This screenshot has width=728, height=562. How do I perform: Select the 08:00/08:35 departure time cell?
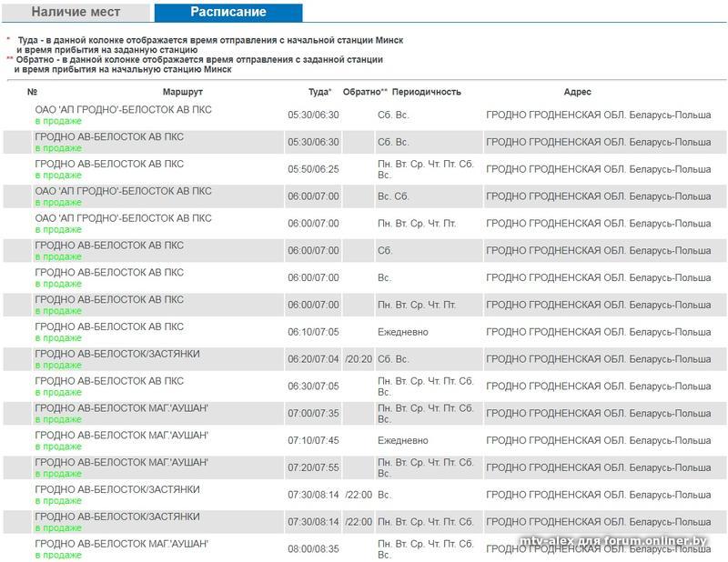[x=313, y=549]
